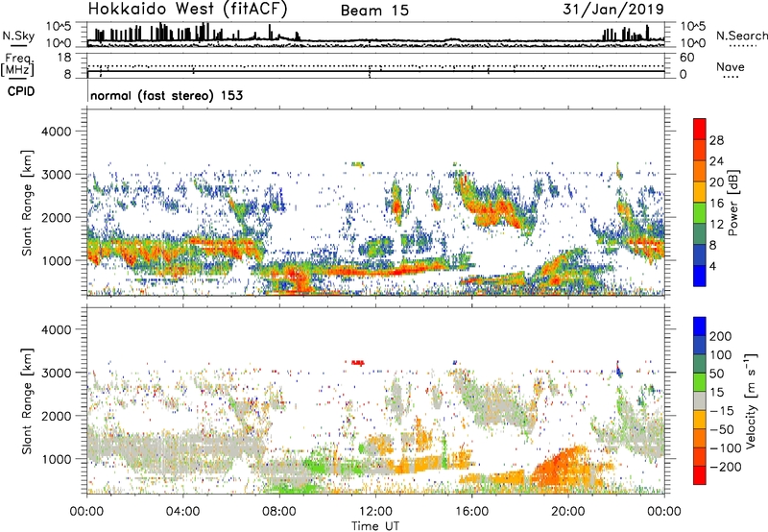Click the 'Slant Range [km]' label of power panel

[x=27, y=203]
